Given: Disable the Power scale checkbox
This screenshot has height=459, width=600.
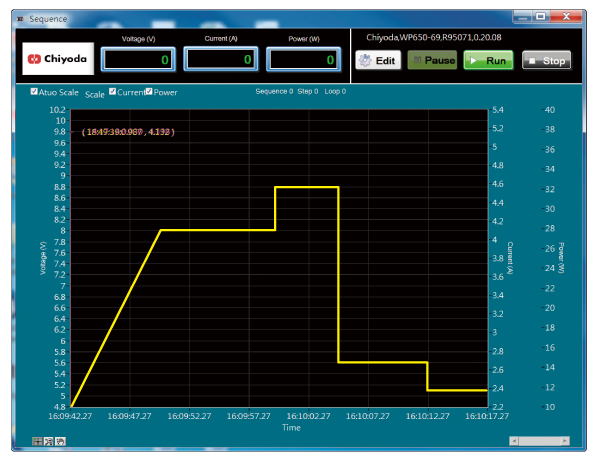Looking at the screenshot, I should pyautogui.click(x=149, y=92).
